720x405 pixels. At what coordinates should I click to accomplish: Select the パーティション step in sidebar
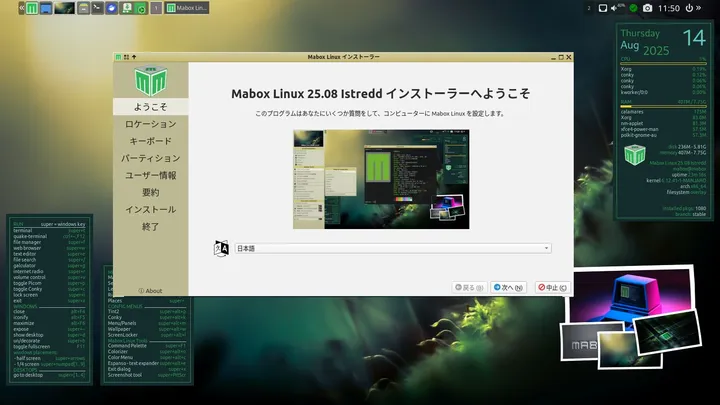point(150,158)
